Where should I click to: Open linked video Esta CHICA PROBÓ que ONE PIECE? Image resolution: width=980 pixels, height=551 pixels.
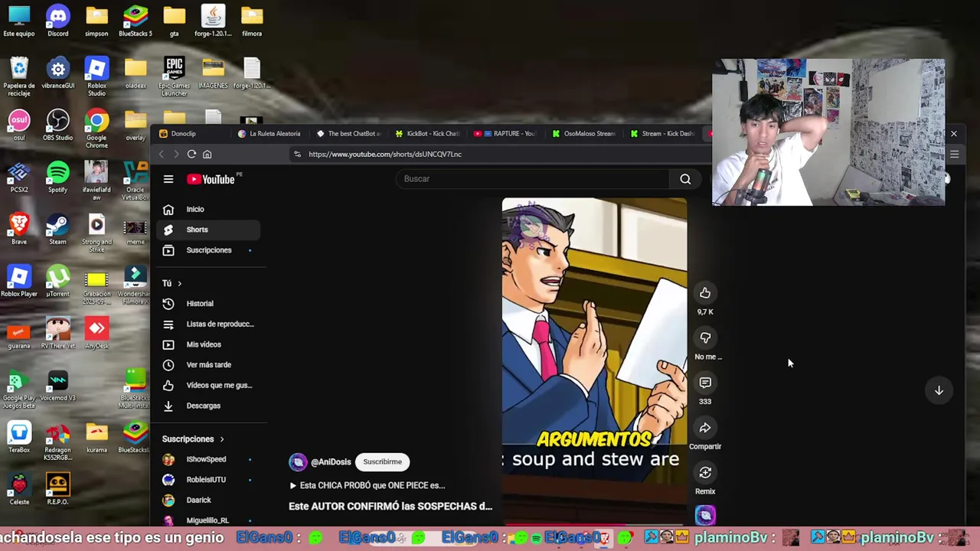pyautogui.click(x=367, y=485)
